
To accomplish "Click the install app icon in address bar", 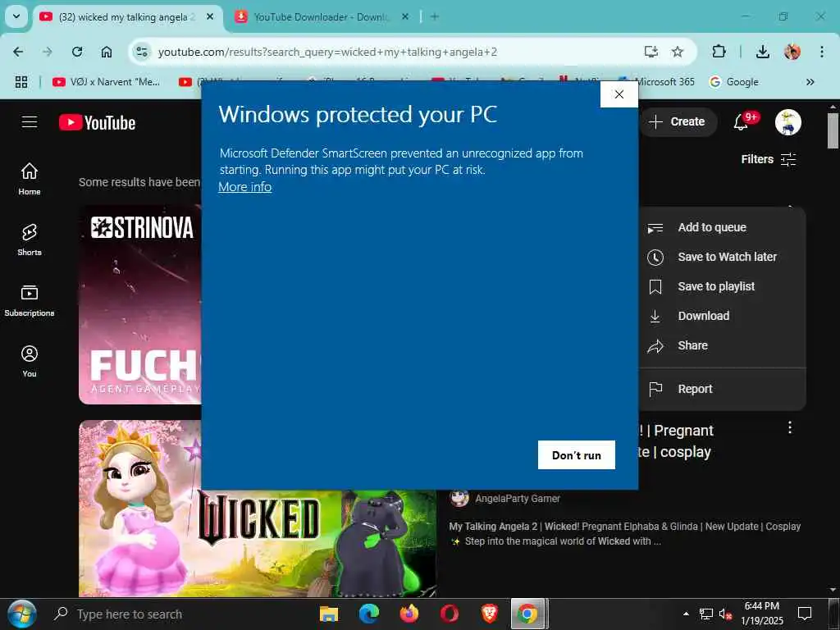I will tap(651, 52).
